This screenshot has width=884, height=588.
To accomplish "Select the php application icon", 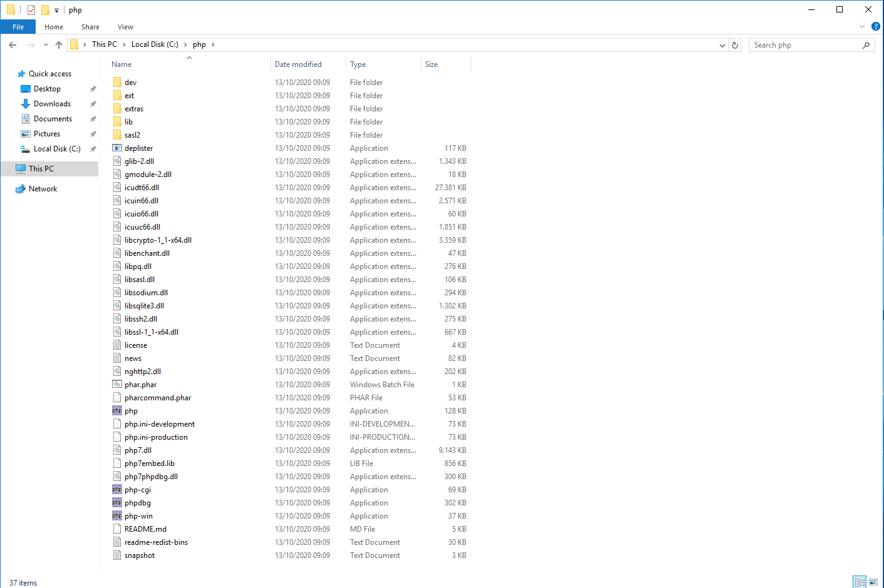I will point(117,411).
